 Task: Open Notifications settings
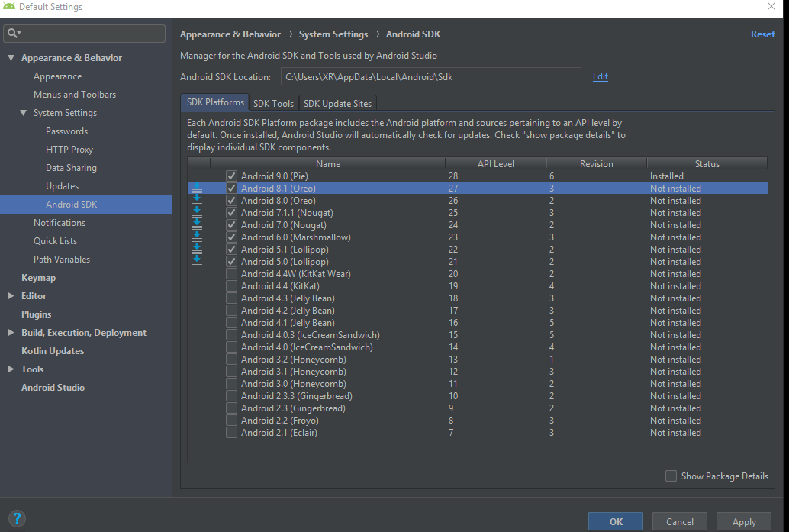[x=60, y=222]
